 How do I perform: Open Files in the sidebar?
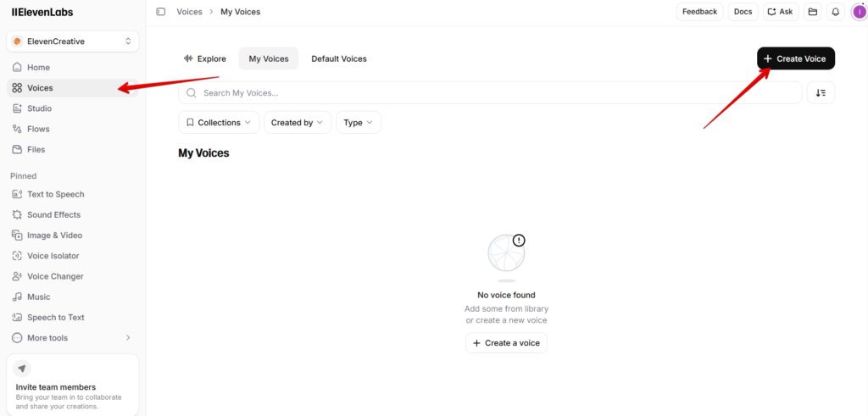[73, 149]
